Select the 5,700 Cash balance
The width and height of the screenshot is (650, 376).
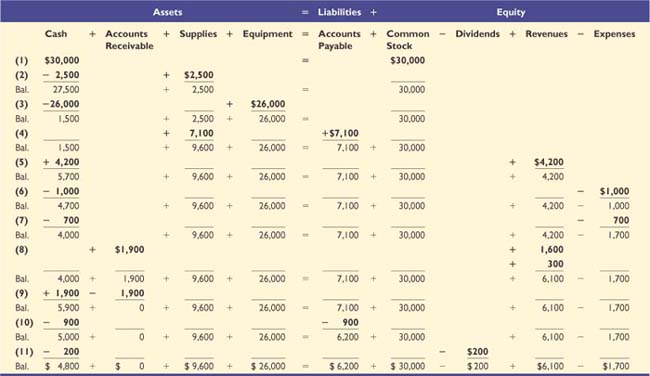[x=68, y=177]
